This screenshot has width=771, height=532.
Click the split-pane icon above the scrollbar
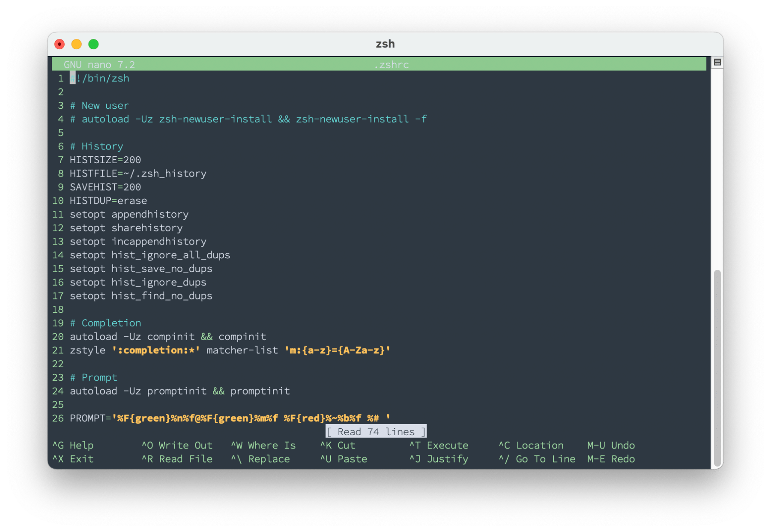717,63
